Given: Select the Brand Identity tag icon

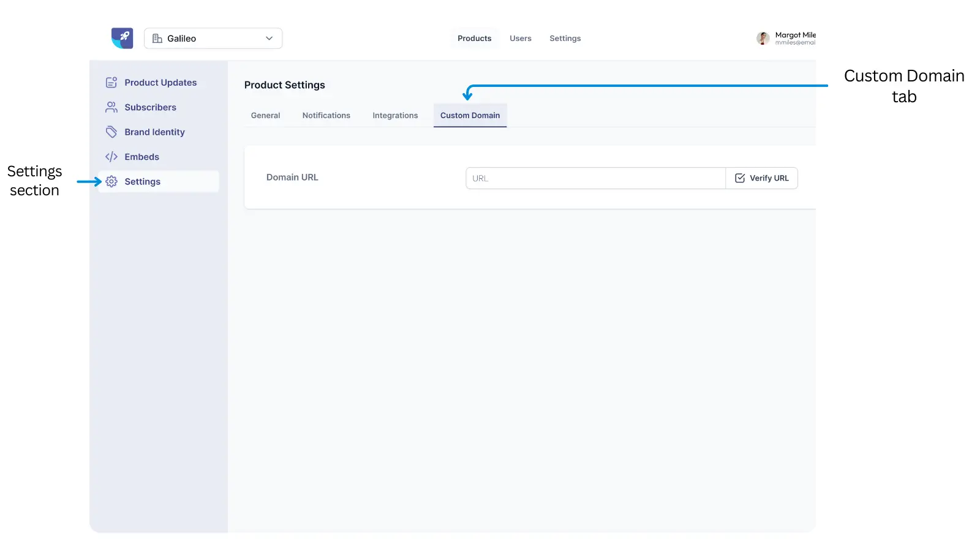Looking at the screenshot, I should tap(111, 132).
